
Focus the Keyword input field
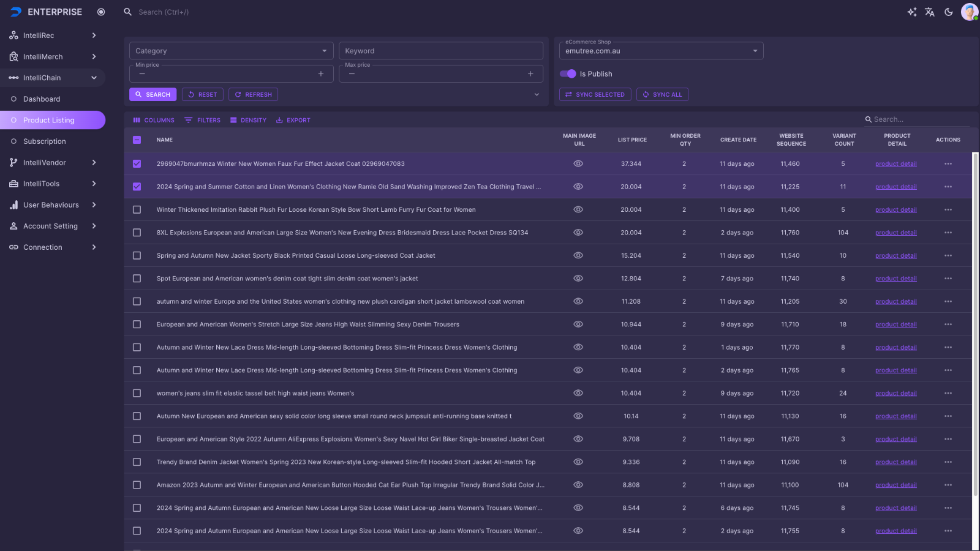tap(441, 51)
